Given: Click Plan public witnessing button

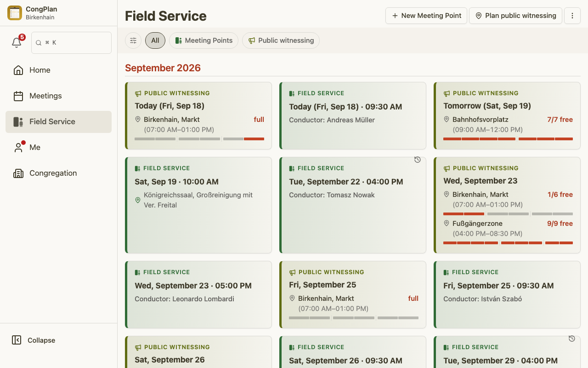Looking at the screenshot, I should [x=515, y=16].
